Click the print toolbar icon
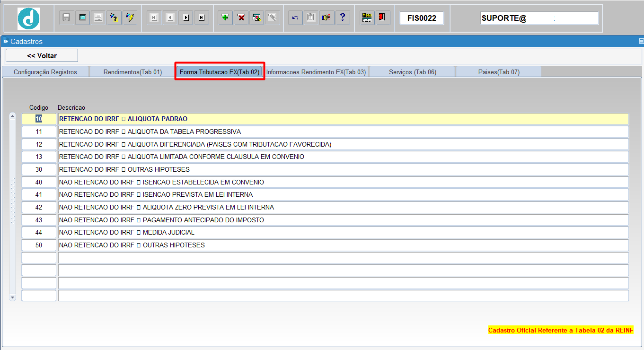Viewport: 644px width, 350px height. pos(98,18)
